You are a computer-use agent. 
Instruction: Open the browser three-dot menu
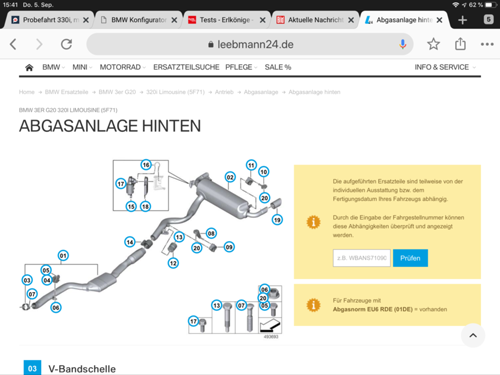tap(487, 44)
